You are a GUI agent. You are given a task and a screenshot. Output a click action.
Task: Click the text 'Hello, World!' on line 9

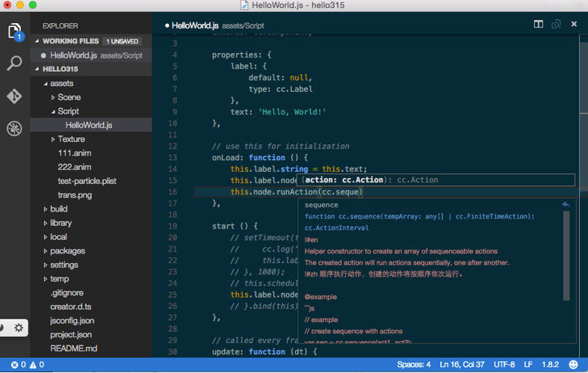[x=292, y=112]
